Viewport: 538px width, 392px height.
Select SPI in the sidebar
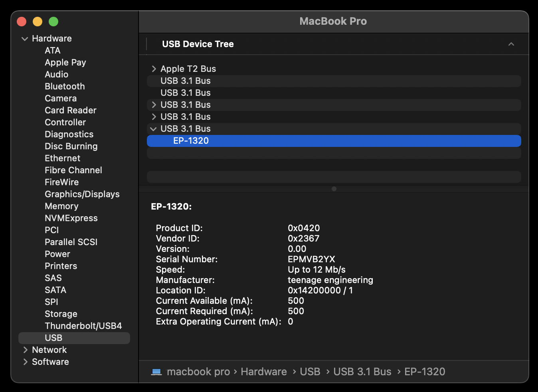[x=51, y=302]
